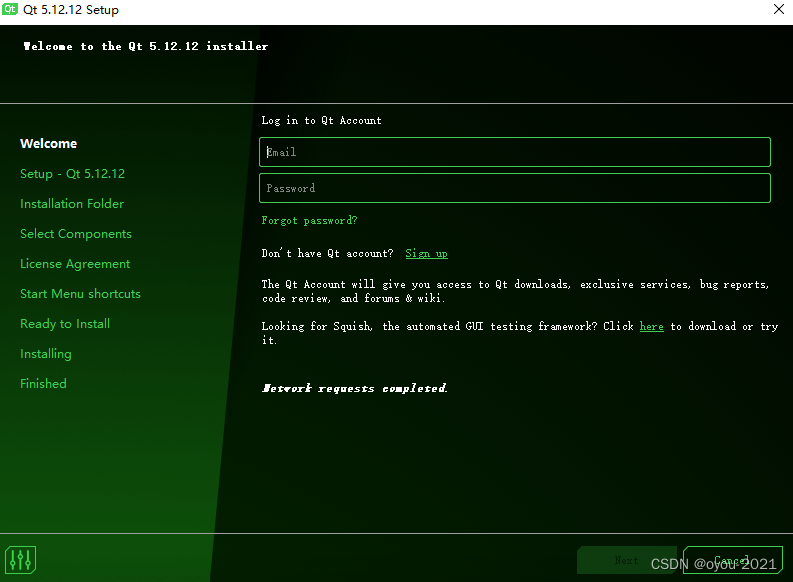793x582 pixels.
Task: Select the Start Menu shortcuts step
Action: (80, 294)
